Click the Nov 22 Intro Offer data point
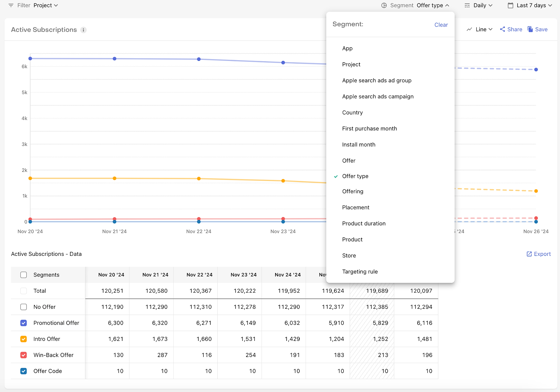Viewport: 560px width, 392px height. (x=199, y=178)
